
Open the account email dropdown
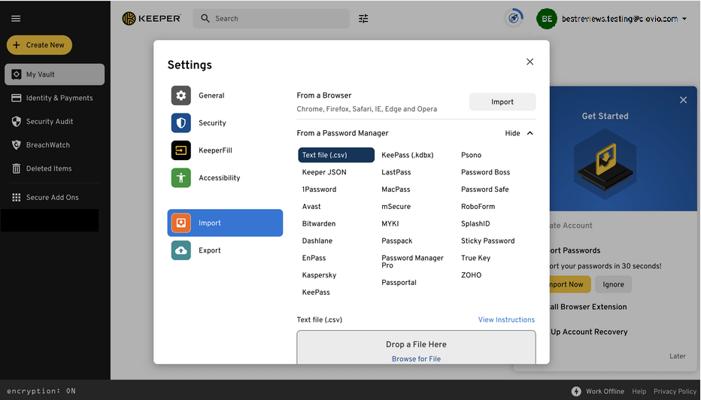[x=684, y=19]
